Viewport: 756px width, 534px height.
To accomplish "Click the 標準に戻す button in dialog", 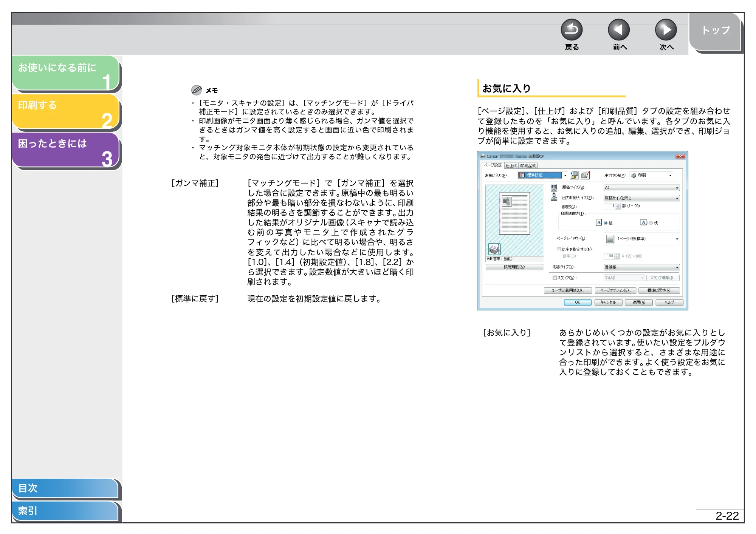I will [x=659, y=290].
